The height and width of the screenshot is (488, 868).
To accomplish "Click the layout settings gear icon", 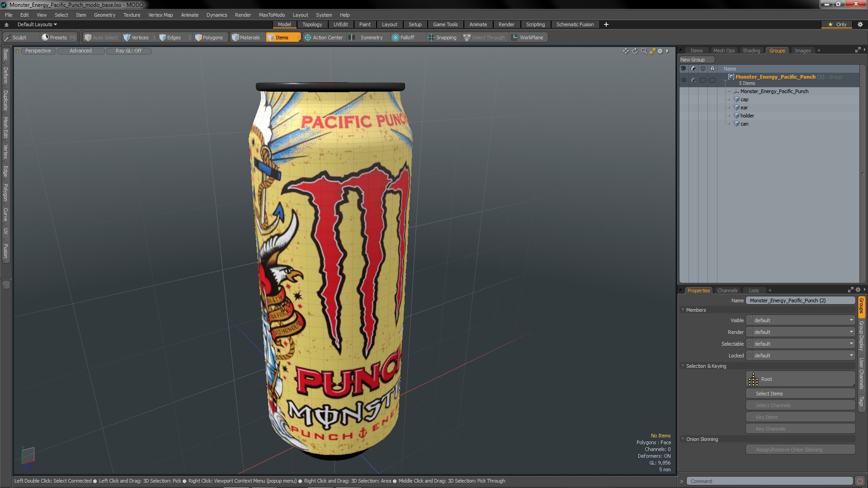I will [x=860, y=24].
